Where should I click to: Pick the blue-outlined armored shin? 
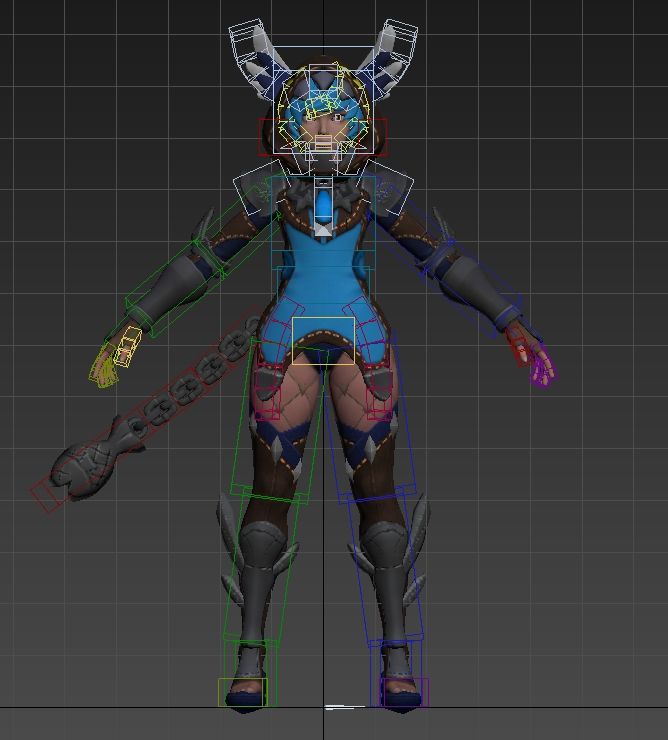coord(390,570)
